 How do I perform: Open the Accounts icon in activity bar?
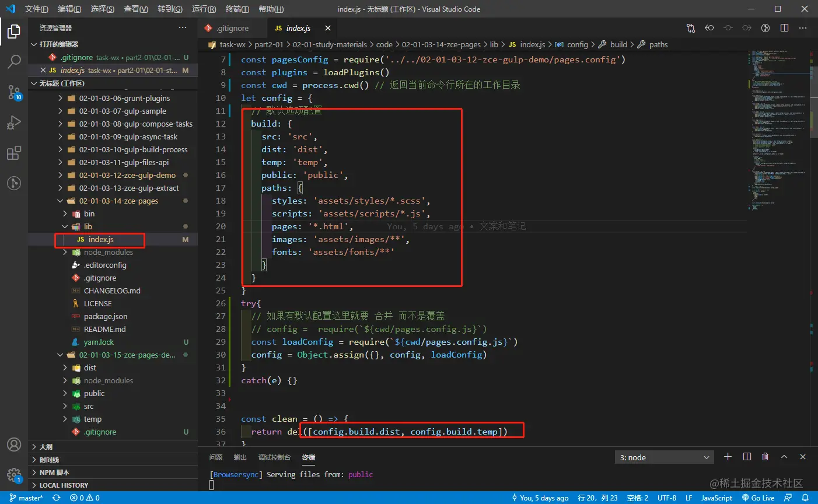pyautogui.click(x=14, y=444)
